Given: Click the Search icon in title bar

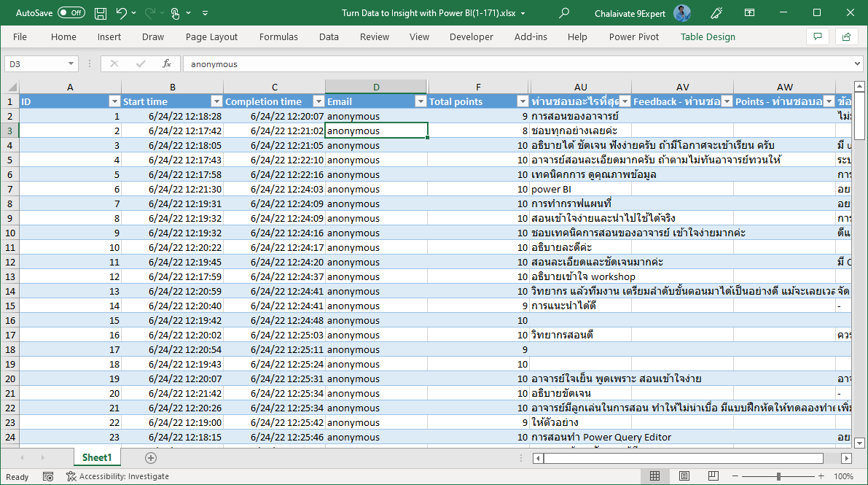Looking at the screenshot, I should [564, 12].
